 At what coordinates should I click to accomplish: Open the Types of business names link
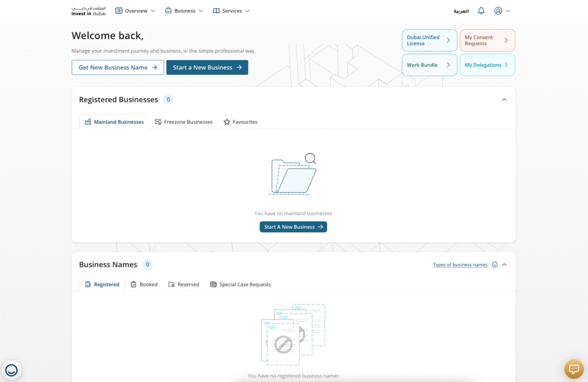pyautogui.click(x=460, y=264)
